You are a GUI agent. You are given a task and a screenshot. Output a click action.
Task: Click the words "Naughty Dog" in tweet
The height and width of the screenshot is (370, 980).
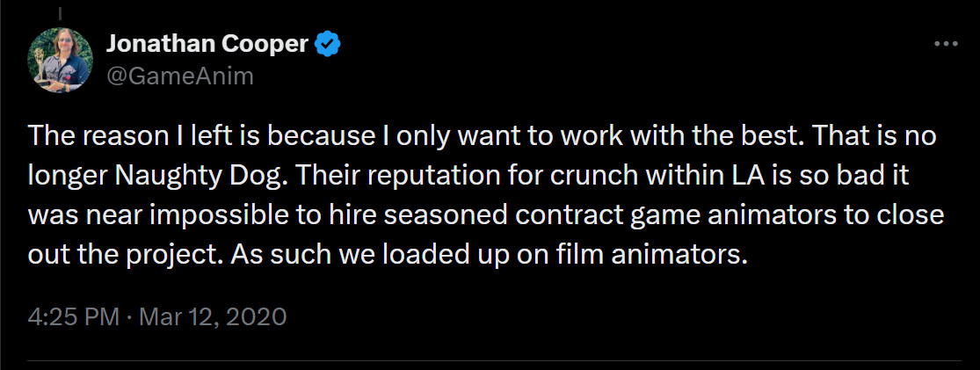click(x=176, y=176)
